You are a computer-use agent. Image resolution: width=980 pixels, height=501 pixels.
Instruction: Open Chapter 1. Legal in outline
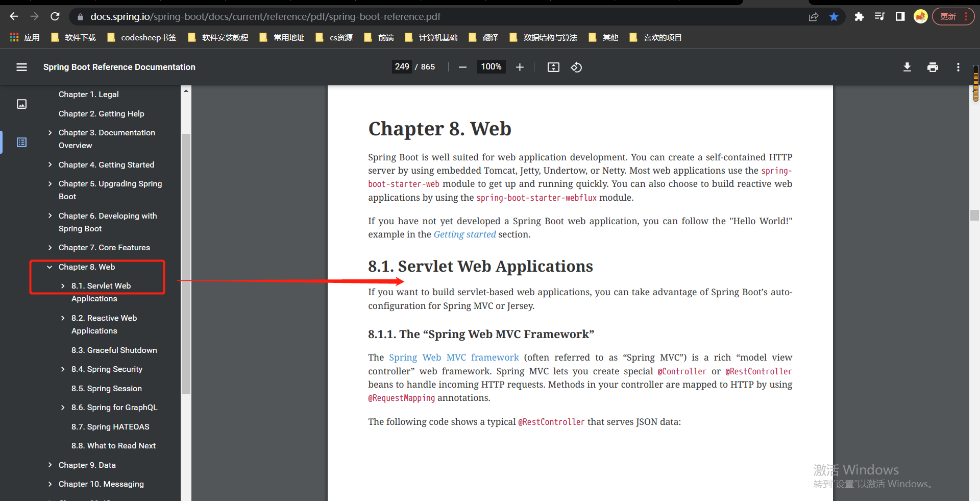(x=89, y=94)
